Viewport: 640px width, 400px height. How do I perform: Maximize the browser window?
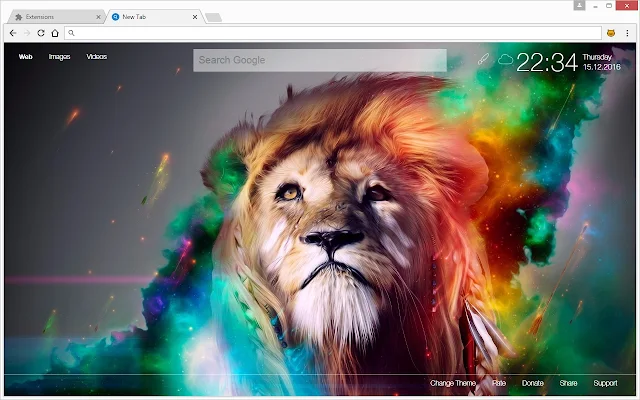(x=609, y=6)
